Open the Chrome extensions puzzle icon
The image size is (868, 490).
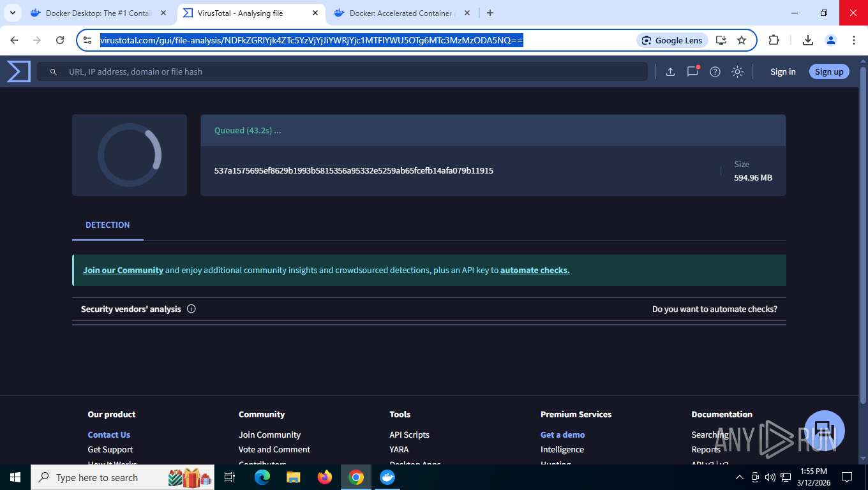[774, 40]
